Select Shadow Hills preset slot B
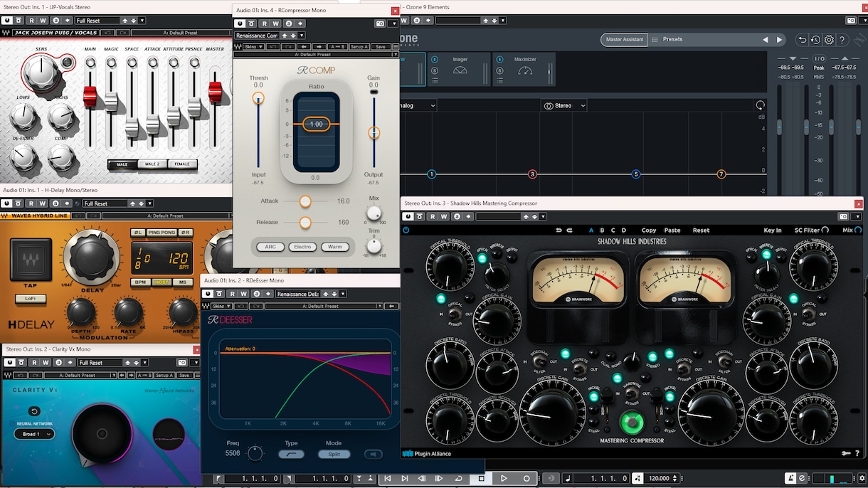868x488 pixels. point(602,230)
